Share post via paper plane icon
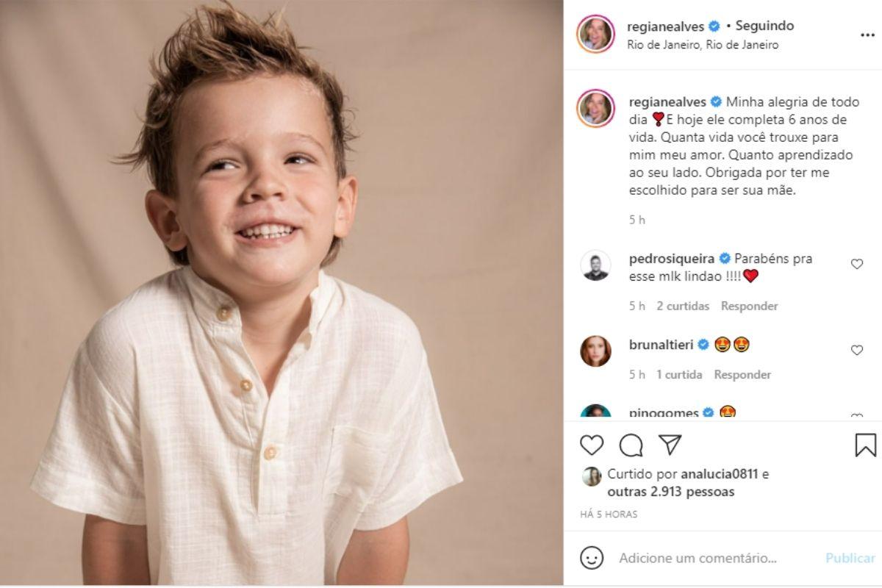Viewport: 882px width, 588px height. tap(670, 445)
